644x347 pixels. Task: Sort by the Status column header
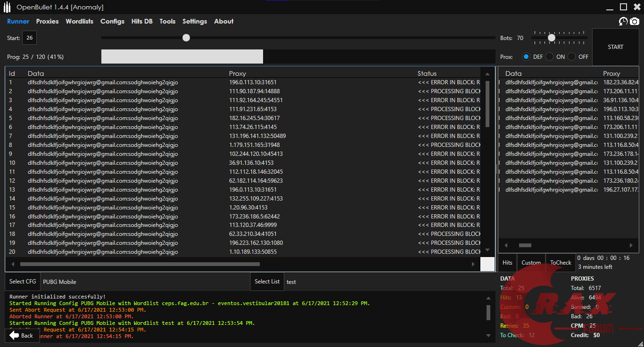pyautogui.click(x=427, y=73)
